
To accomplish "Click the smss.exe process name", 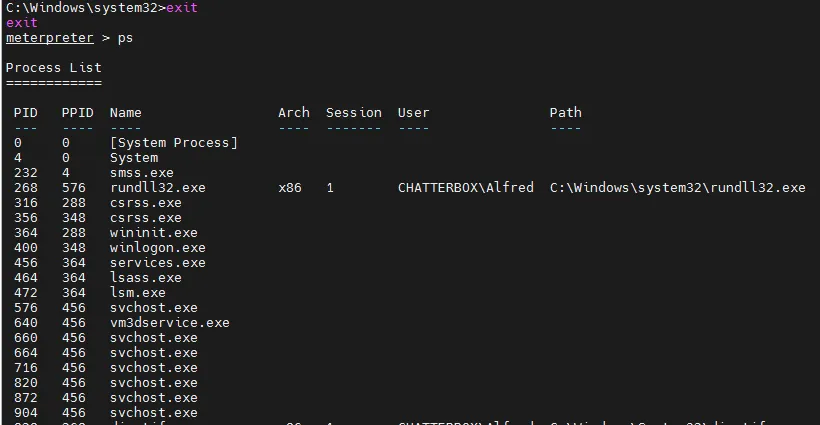I will pos(141,173).
